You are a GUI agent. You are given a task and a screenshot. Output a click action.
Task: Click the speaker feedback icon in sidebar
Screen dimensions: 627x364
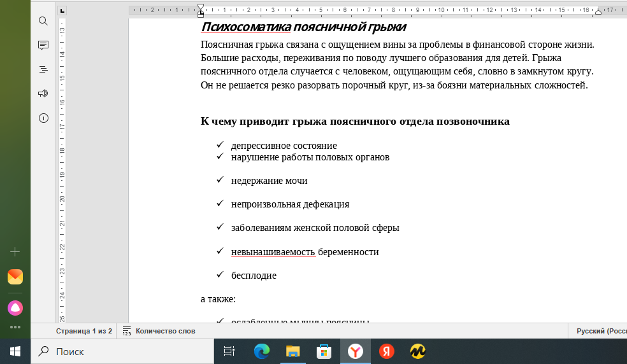(x=43, y=94)
